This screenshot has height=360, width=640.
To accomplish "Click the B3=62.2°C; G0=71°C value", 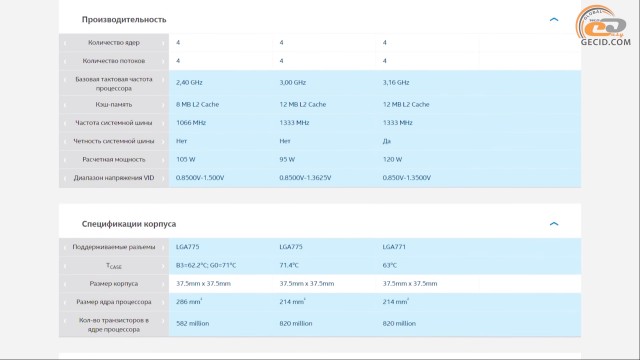I will pyautogui.click(x=206, y=265).
